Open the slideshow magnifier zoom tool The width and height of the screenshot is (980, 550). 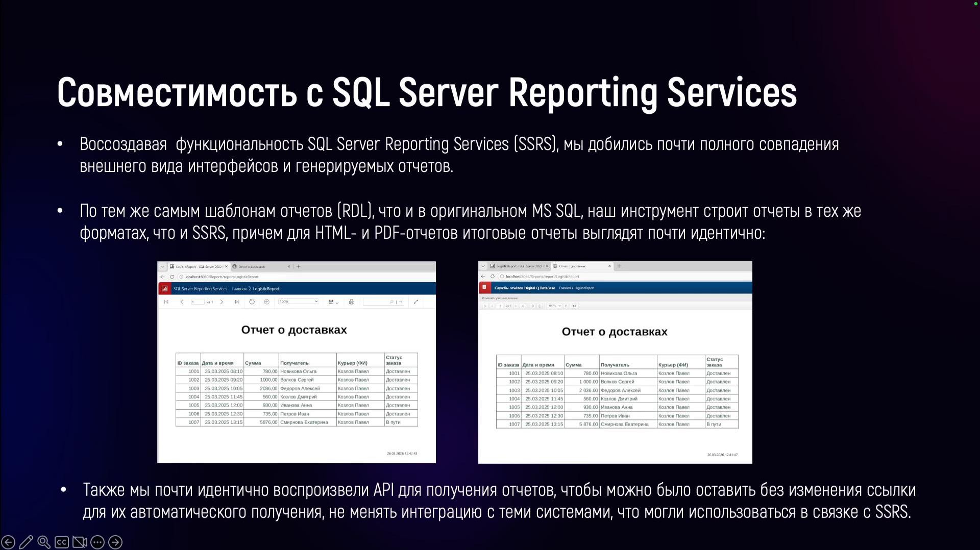[44, 542]
